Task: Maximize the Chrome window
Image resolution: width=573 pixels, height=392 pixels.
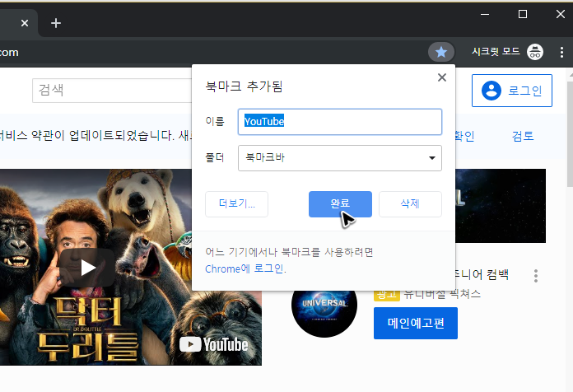Action: [x=523, y=14]
